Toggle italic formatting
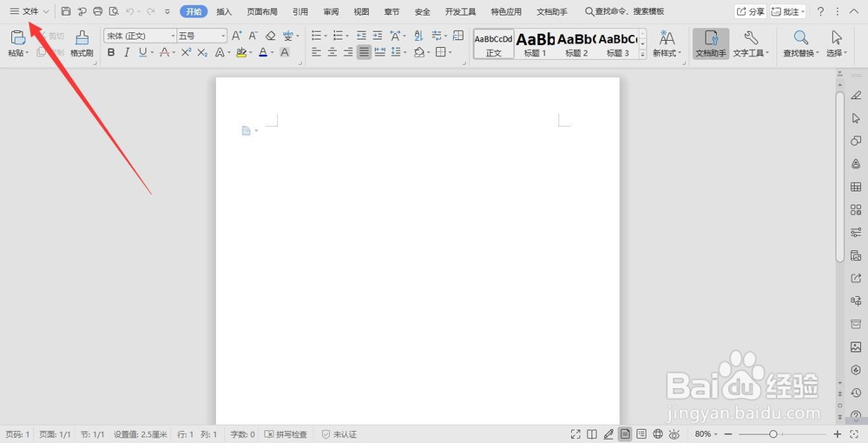 [127, 53]
